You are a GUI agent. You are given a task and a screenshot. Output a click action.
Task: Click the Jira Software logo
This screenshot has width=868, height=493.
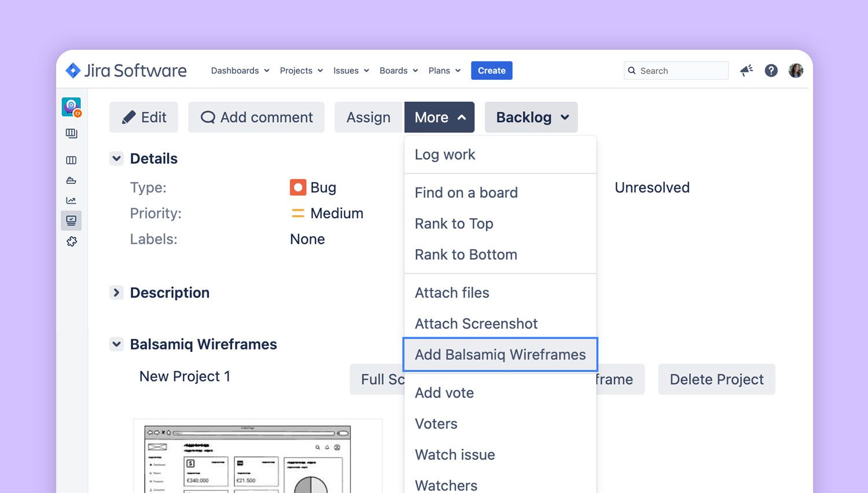click(126, 71)
